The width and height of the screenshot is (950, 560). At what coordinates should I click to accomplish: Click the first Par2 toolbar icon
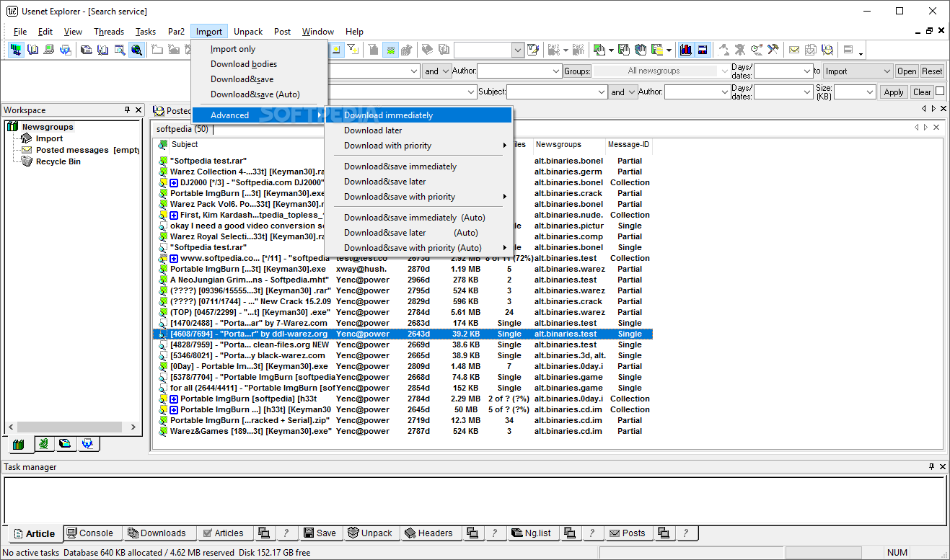pyautogui.click(x=555, y=50)
